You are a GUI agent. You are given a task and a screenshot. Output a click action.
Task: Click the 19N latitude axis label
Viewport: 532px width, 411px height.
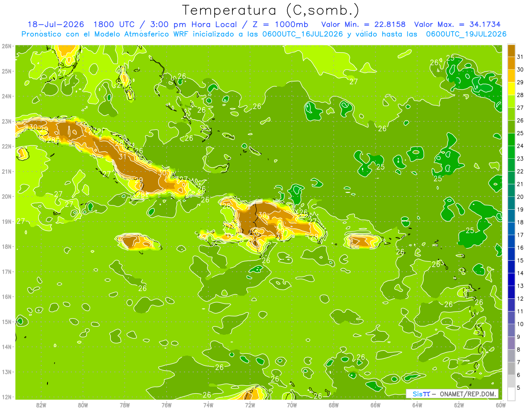tap(7, 221)
